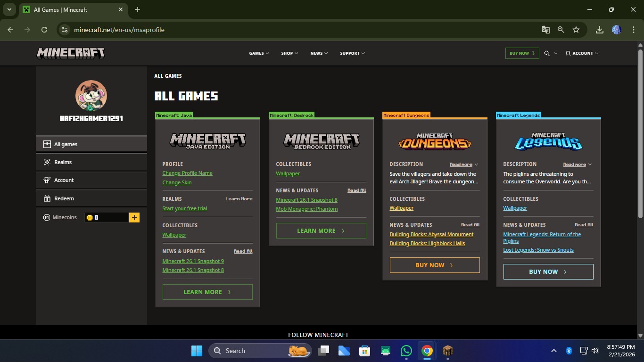644x362 pixels.
Task: Click the browser address bar URL
Action: point(119,30)
